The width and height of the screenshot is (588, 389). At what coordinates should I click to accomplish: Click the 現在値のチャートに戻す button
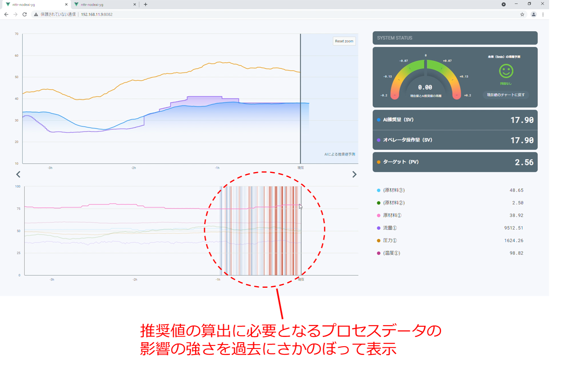tap(506, 95)
